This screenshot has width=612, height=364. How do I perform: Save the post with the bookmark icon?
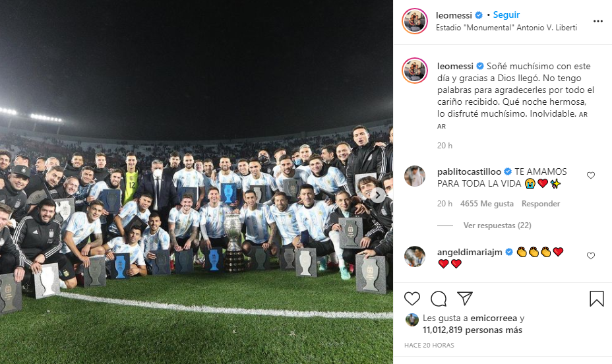click(x=596, y=299)
